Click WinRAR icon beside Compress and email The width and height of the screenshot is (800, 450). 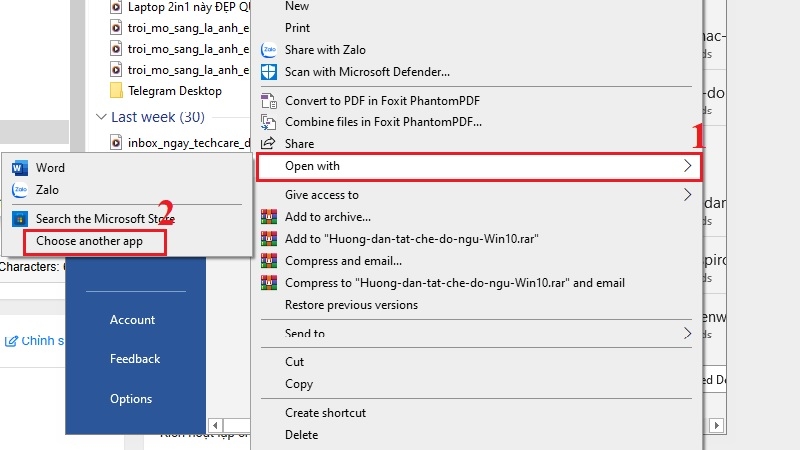click(269, 261)
